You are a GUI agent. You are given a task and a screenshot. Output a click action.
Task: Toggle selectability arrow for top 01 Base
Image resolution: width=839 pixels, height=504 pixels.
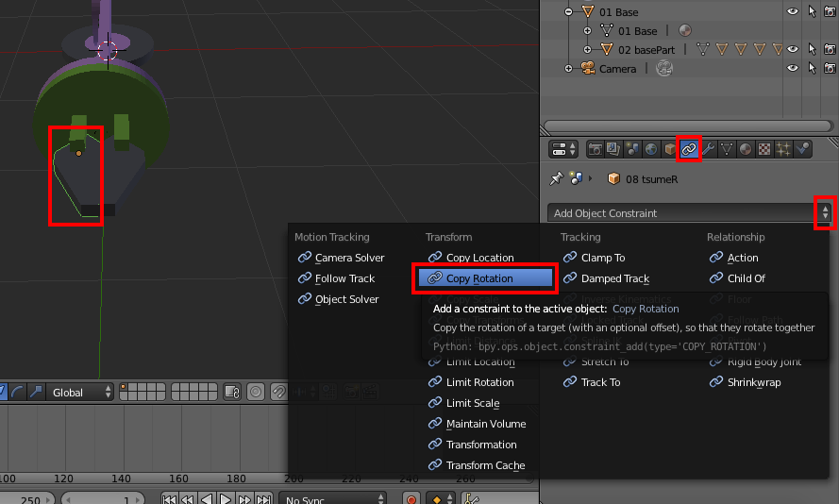(x=812, y=11)
